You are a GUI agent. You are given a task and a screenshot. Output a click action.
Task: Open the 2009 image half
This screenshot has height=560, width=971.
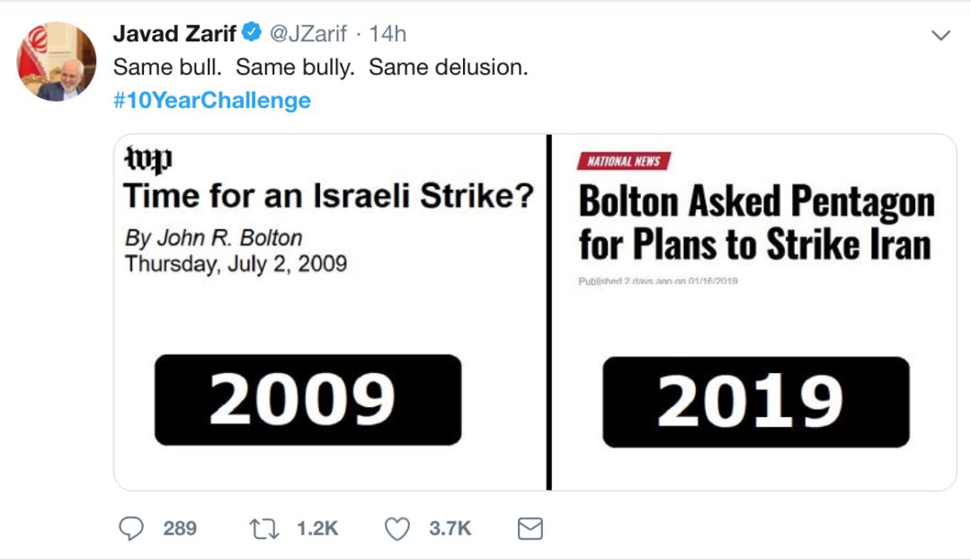(x=331, y=313)
